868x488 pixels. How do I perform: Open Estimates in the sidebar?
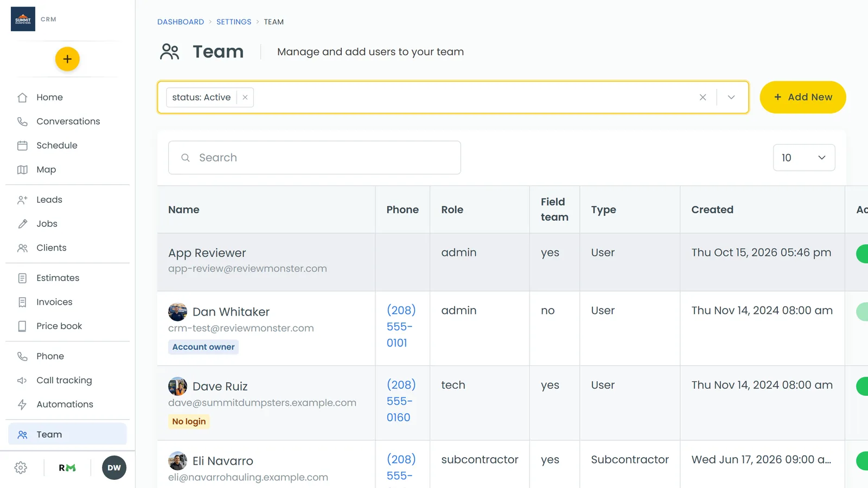click(67, 278)
